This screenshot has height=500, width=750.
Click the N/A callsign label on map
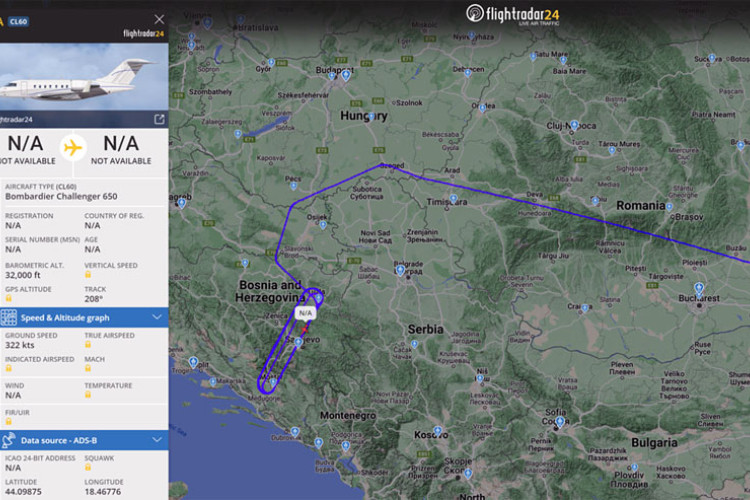tap(306, 313)
